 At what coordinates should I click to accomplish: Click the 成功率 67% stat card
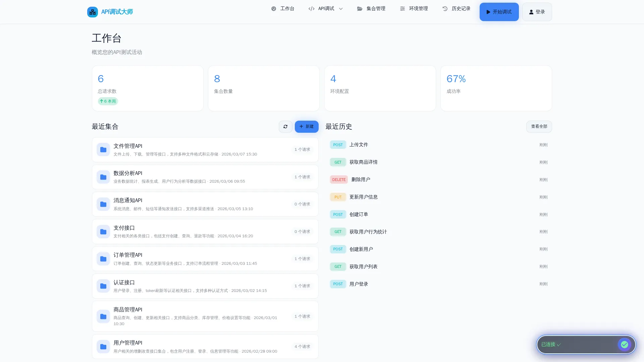[496, 88]
